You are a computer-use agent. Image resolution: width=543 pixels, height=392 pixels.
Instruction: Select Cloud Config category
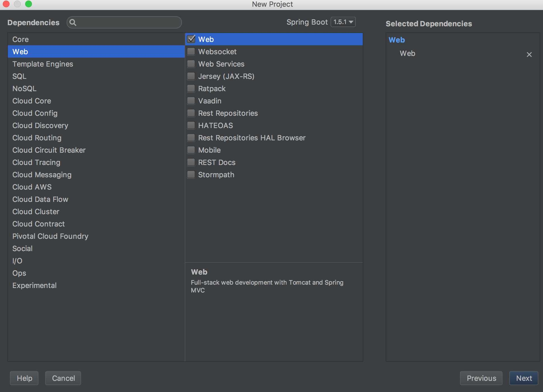(x=96, y=113)
